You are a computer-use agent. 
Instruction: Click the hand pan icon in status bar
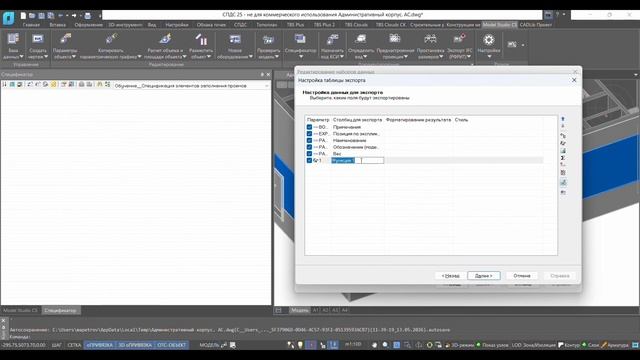[x=374, y=345]
